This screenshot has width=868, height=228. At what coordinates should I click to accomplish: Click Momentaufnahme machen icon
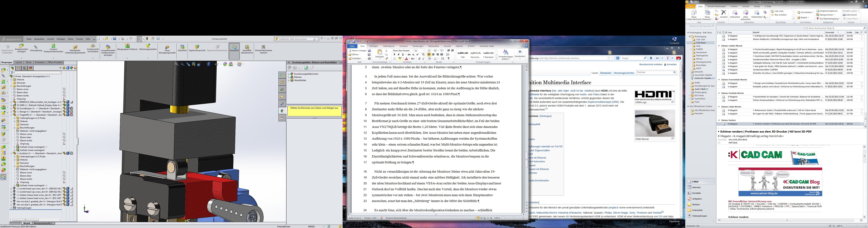pos(264,50)
